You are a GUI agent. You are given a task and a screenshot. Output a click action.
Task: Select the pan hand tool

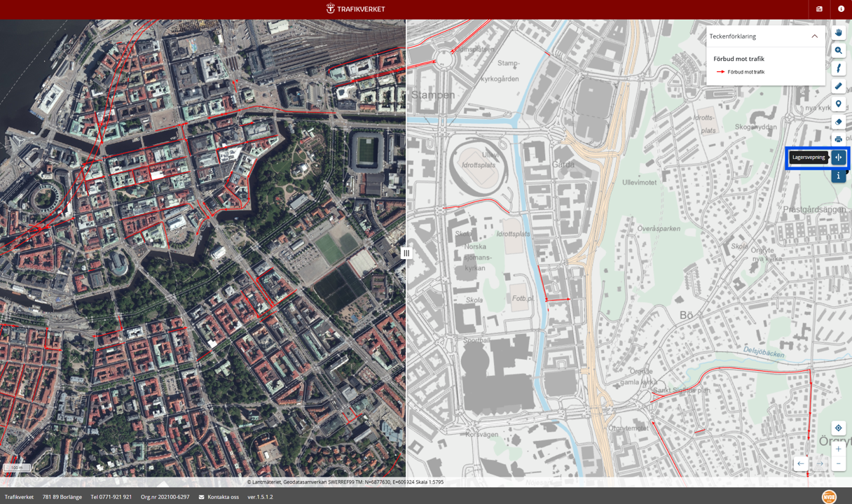click(x=838, y=33)
